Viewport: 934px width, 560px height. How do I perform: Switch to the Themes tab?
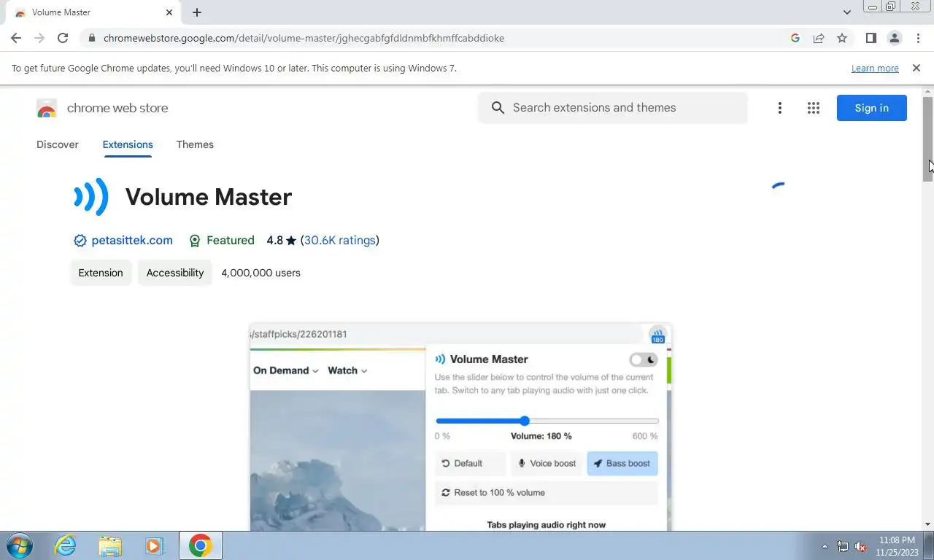pos(195,144)
